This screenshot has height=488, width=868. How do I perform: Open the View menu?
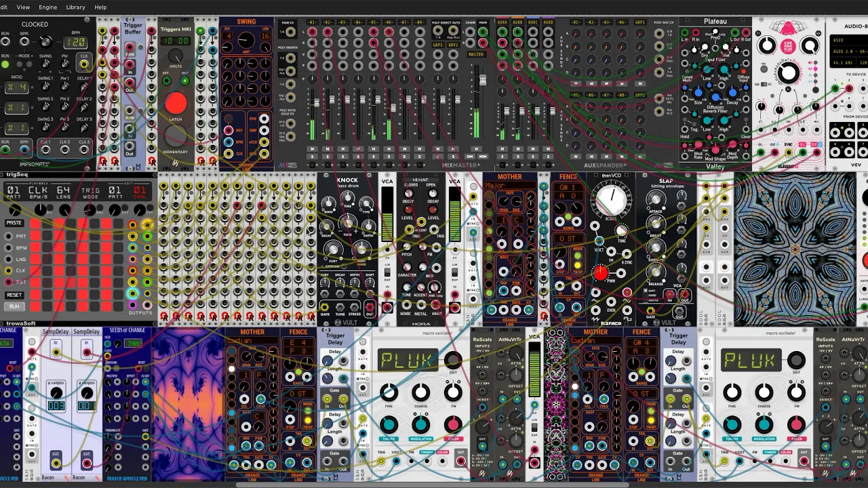point(23,7)
